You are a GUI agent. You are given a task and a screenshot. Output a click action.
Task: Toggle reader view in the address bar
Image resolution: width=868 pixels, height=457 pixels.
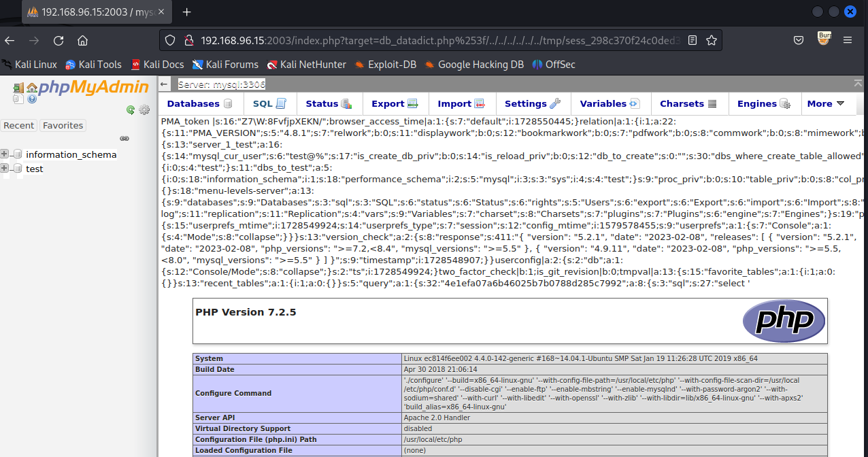(692, 40)
